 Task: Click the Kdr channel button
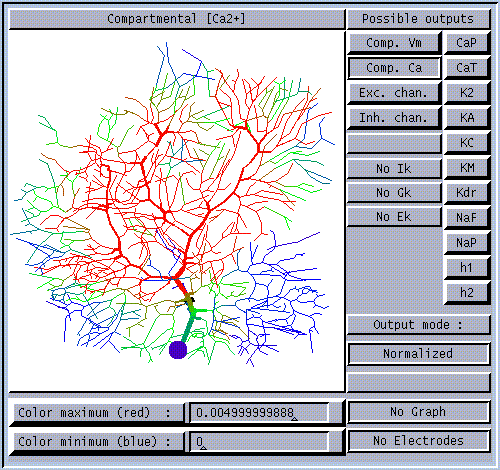(467, 193)
